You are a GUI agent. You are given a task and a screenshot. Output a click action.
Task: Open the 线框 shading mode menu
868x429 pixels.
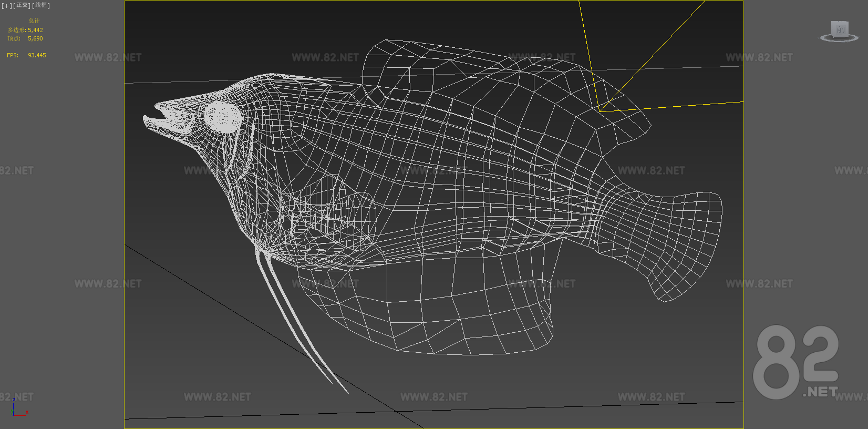click(x=40, y=6)
